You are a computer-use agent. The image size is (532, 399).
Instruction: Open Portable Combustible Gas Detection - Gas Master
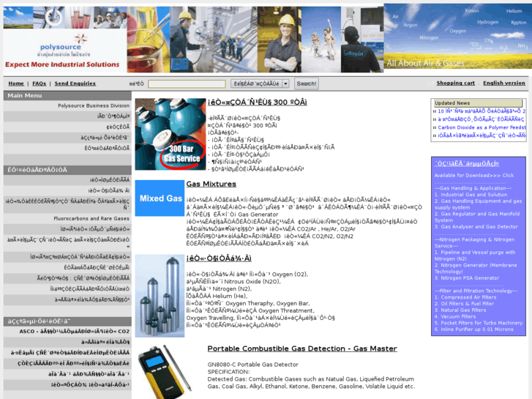pos(302,348)
